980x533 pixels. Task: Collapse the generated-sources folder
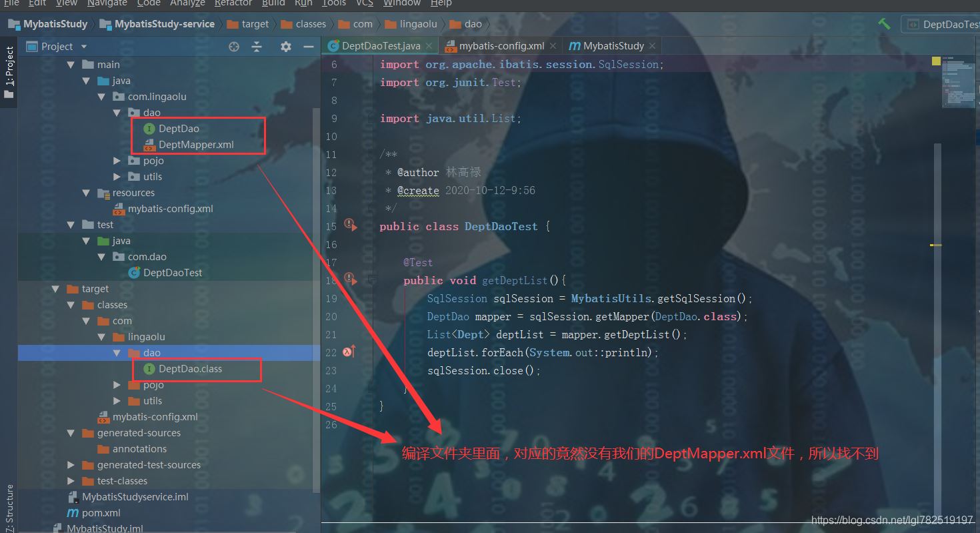click(x=71, y=433)
